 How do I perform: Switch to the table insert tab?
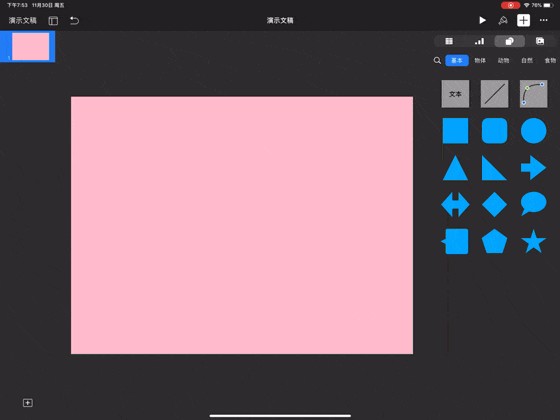click(x=449, y=41)
